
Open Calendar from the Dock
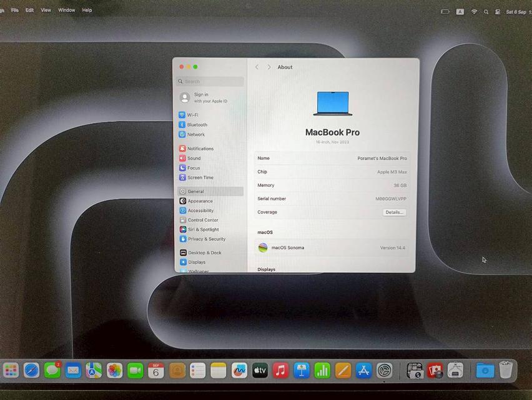156,371
